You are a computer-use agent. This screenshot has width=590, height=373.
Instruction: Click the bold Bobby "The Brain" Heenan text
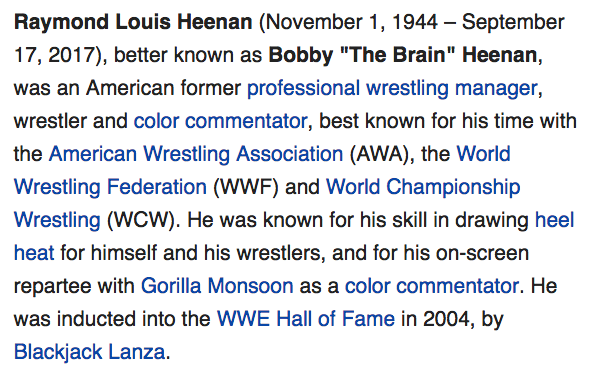point(403,55)
